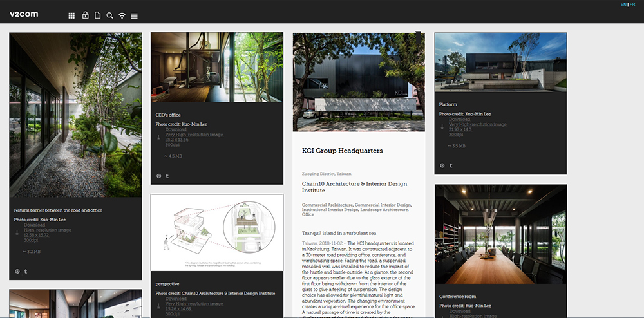Click the lock icon in the header
Image resolution: width=644 pixels, height=318 pixels.
pyautogui.click(x=85, y=15)
